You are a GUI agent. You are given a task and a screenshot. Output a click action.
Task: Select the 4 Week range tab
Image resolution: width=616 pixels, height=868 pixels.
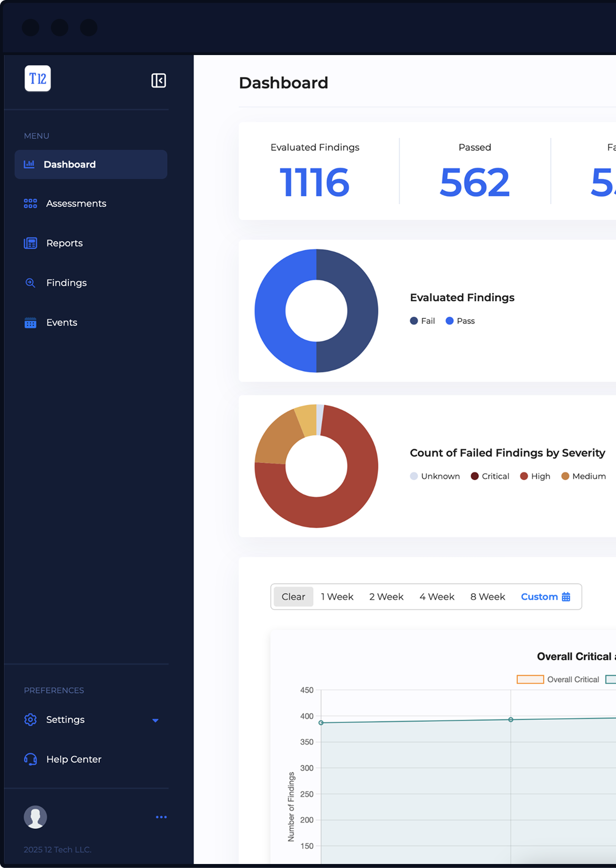pos(437,597)
